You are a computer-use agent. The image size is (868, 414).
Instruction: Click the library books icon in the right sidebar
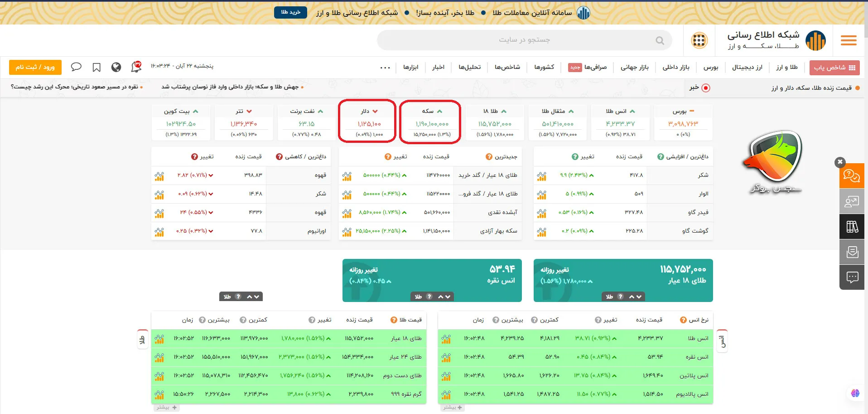pos(852,226)
